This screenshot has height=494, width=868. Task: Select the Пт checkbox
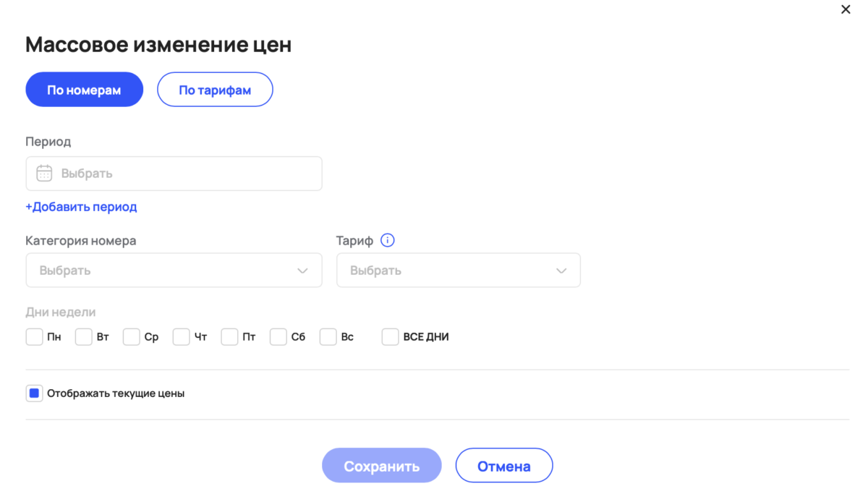point(229,336)
